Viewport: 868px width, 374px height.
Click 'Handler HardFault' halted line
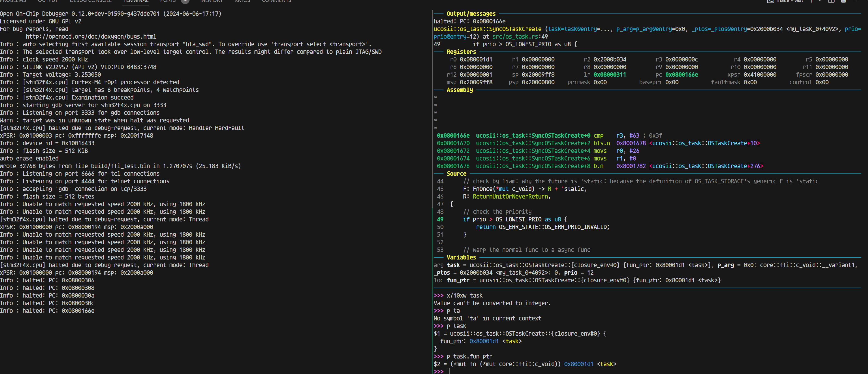pos(122,128)
